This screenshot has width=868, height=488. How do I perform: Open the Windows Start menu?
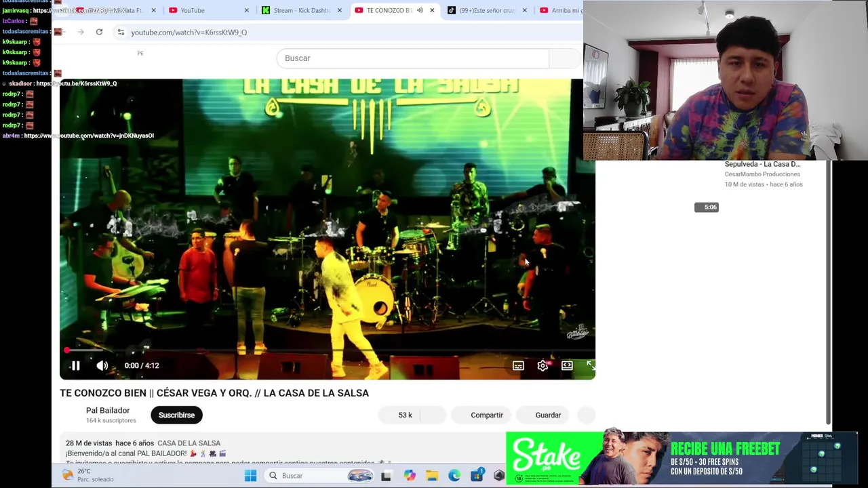pyautogui.click(x=250, y=476)
